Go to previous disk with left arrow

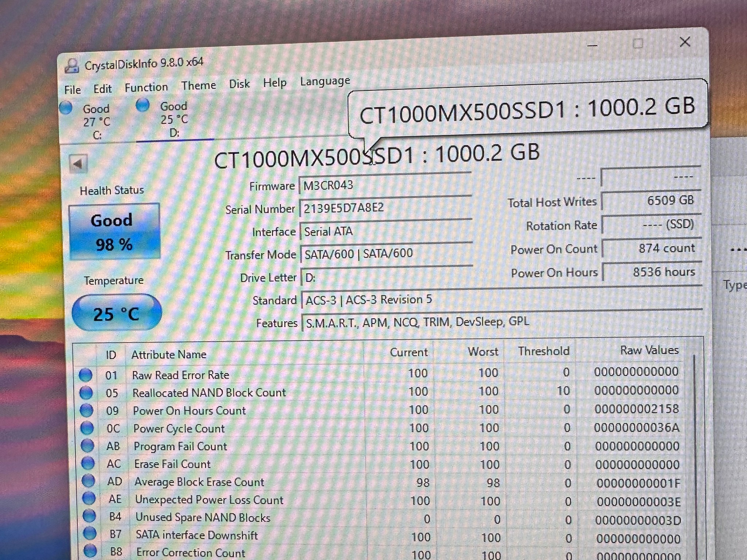(x=78, y=164)
